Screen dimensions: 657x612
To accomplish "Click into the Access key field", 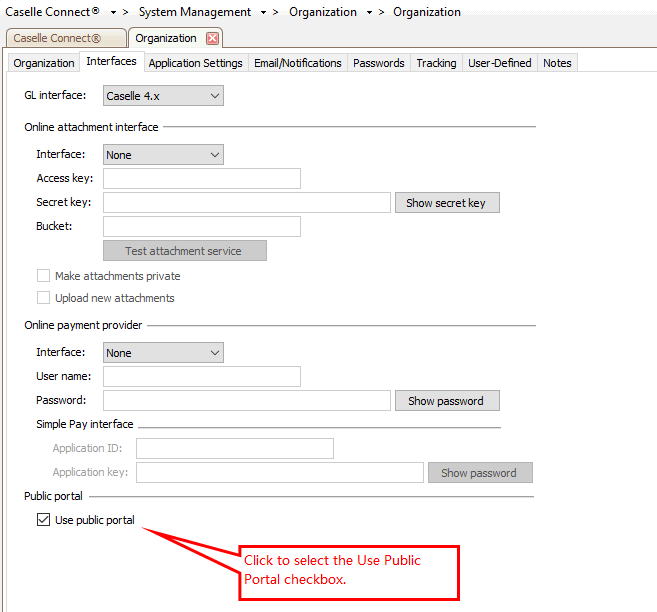I will tap(201, 179).
